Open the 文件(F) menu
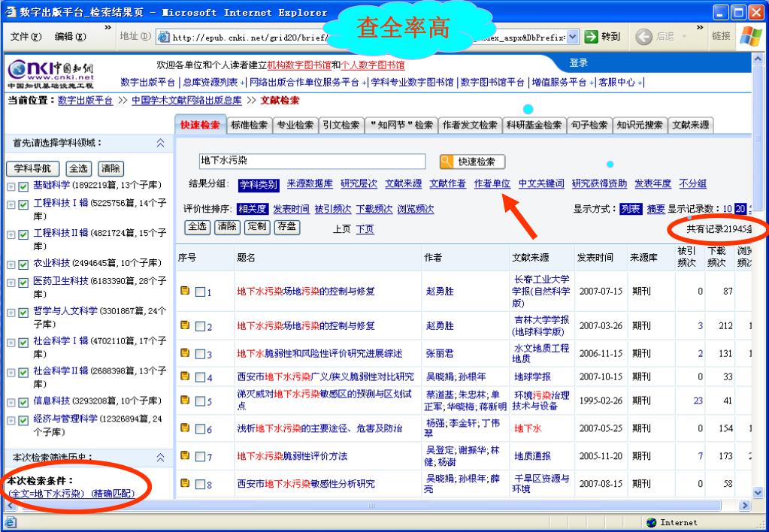This screenshot has height=532, width=769. pos(26,37)
